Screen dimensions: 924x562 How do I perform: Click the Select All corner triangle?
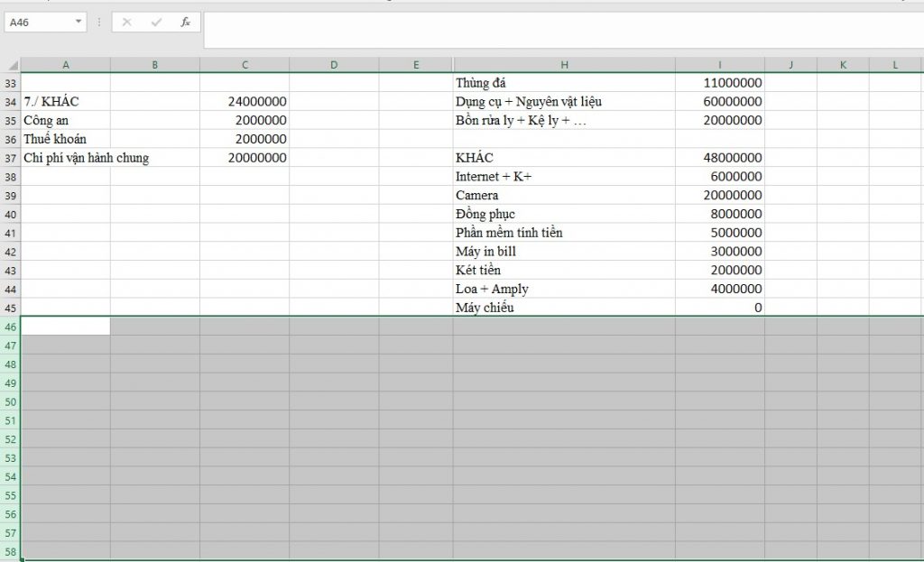[11, 65]
